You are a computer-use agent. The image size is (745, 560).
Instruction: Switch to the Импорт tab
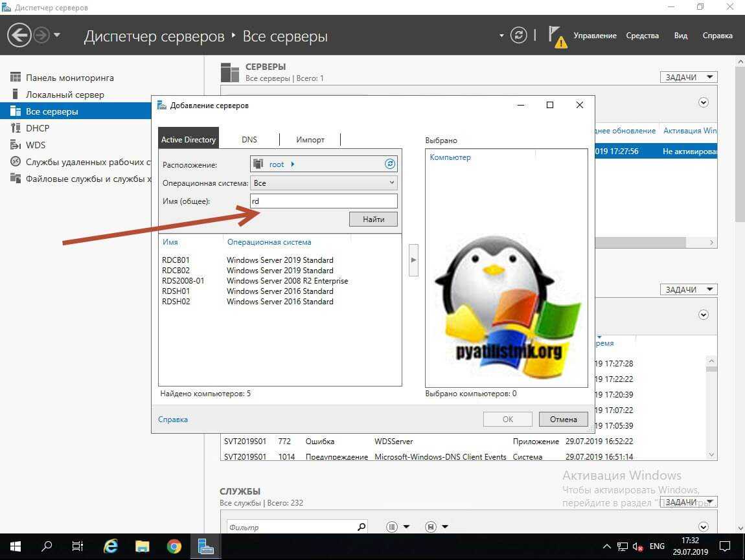click(x=310, y=139)
